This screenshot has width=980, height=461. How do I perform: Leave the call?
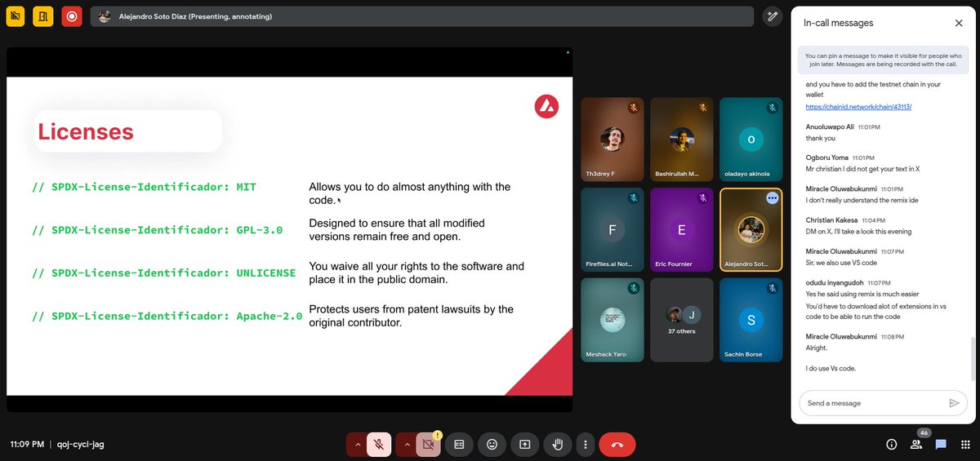click(x=617, y=445)
